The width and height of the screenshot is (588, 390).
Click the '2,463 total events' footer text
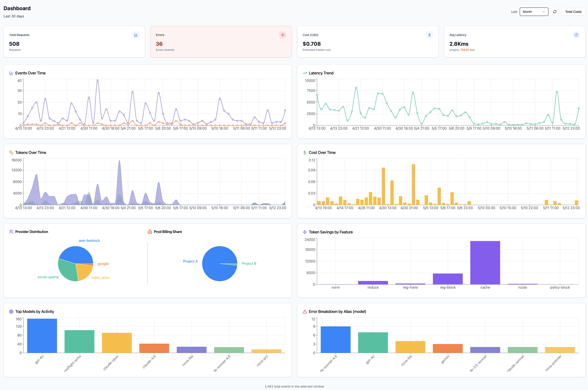coord(294,386)
